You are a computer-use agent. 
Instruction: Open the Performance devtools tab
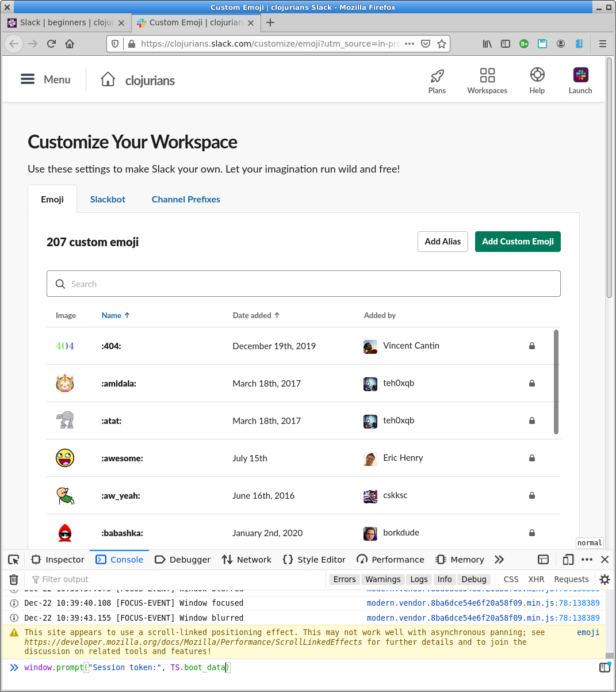click(391, 560)
